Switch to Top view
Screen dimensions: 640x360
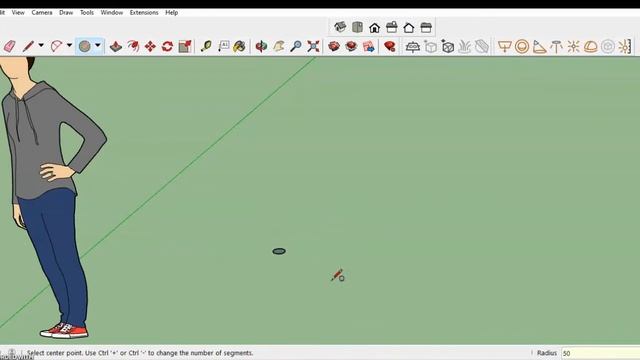(357, 27)
